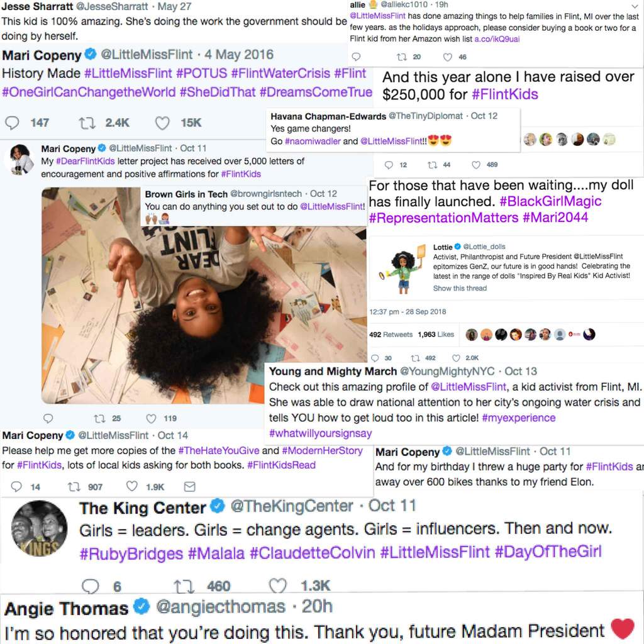View the 492 Retweets count on doll tweet

pyautogui.click(x=391, y=335)
